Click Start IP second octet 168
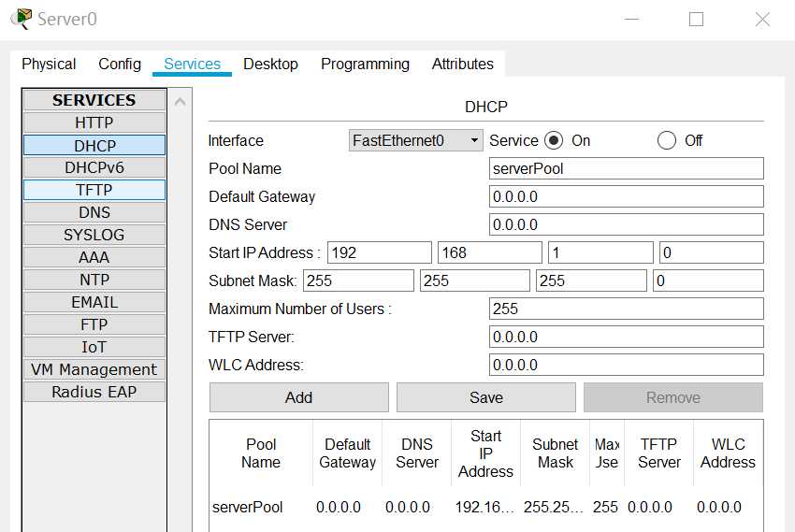 (490, 252)
